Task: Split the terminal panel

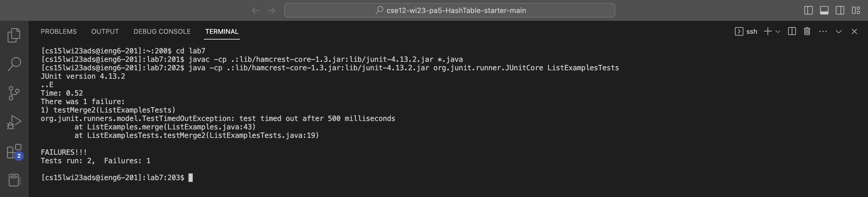Action: point(792,31)
